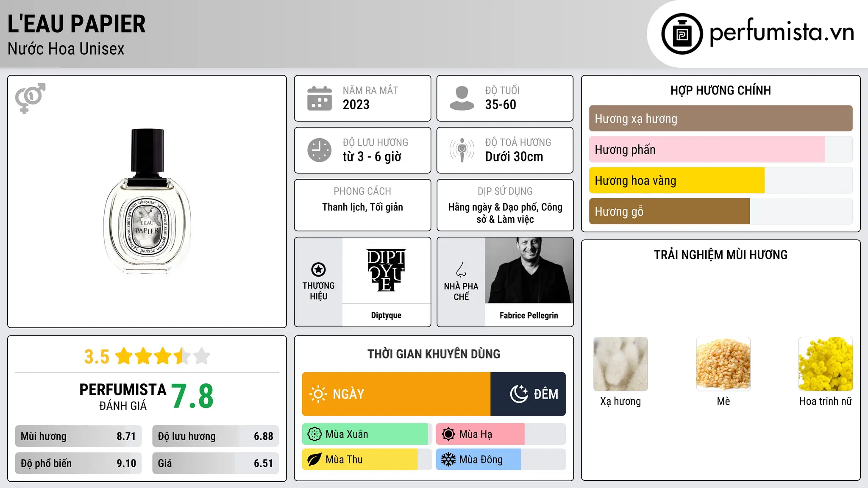Click the Hương xạ hương accord bar
Image resolution: width=868 pixels, height=488 pixels.
721,119
